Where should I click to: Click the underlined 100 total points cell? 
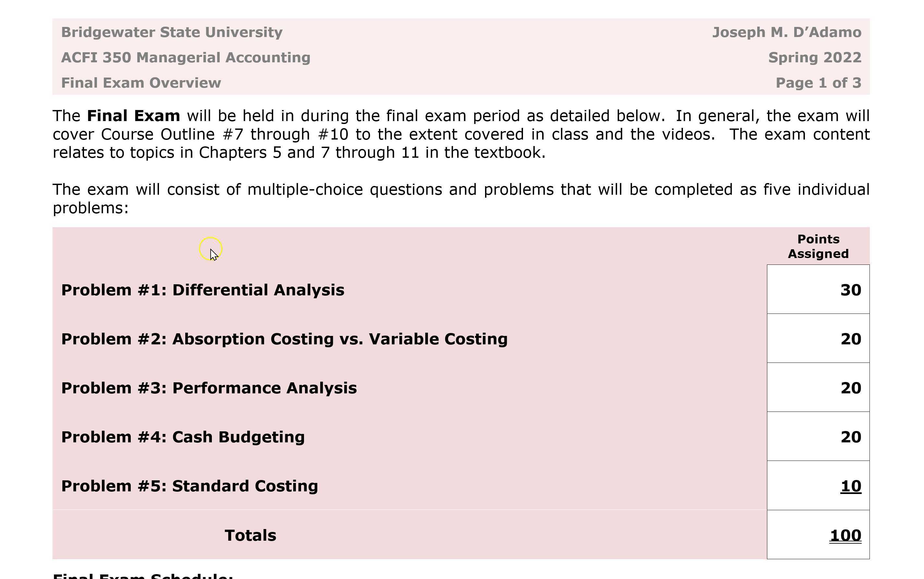(845, 535)
